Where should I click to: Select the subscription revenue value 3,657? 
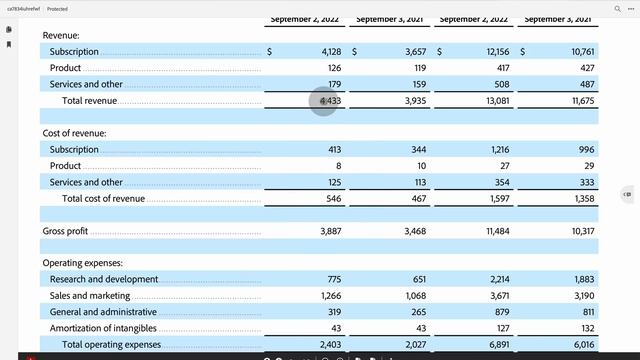(x=416, y=52)
